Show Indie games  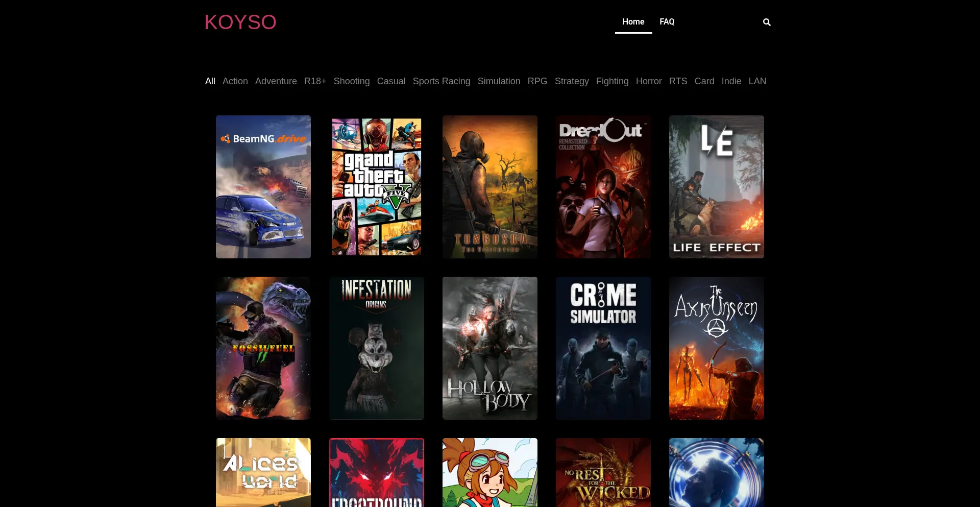(x=731, y=81)
